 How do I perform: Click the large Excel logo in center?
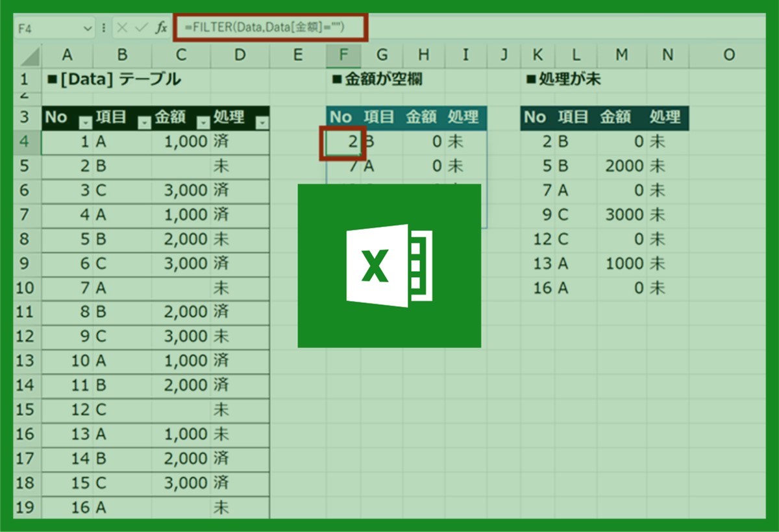[x=389, y=265]
